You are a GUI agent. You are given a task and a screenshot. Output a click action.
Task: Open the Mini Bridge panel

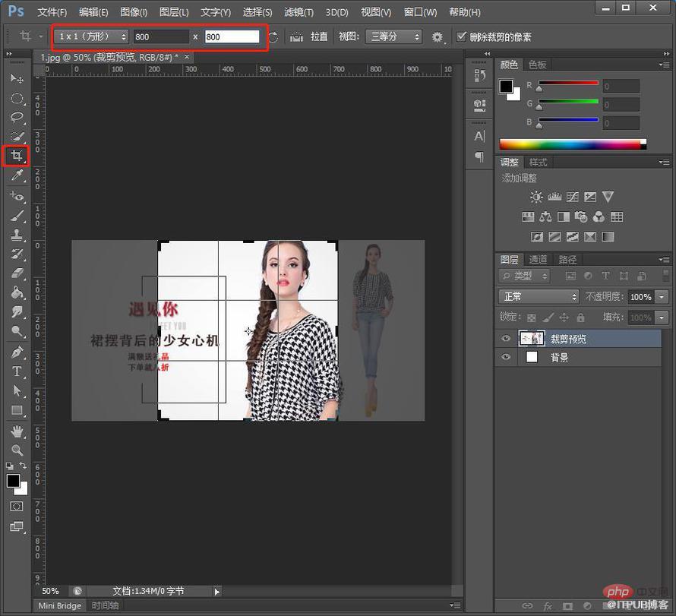(59, 605)
